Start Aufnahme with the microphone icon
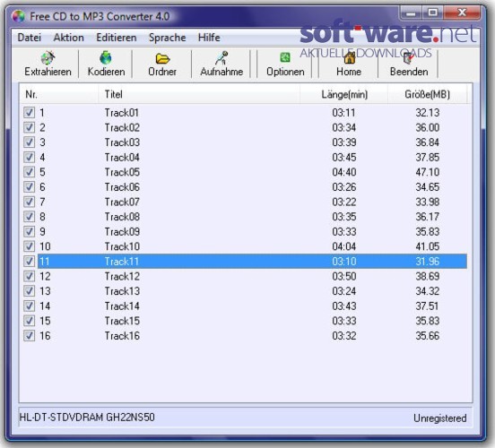 click(221, 57)
